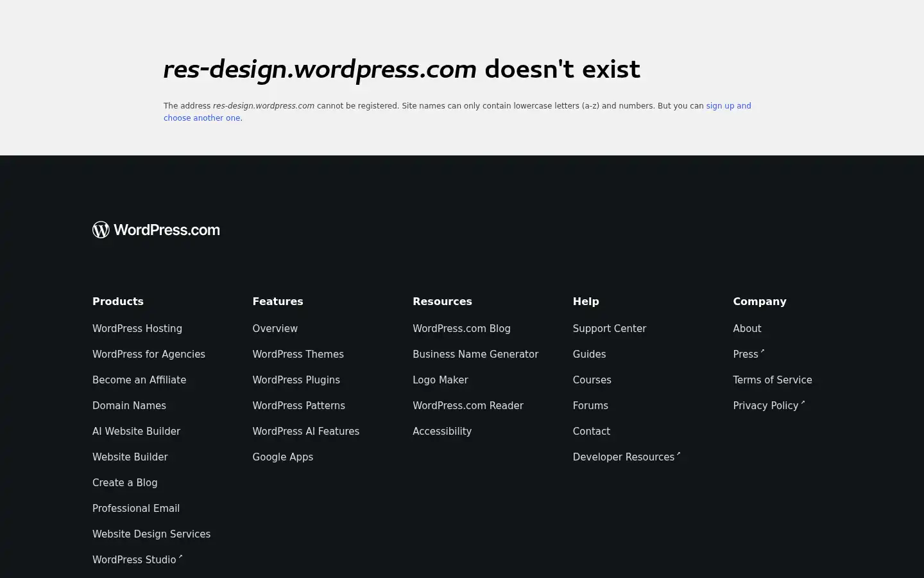The width and height of the screenshot is (924, 578).
Task: Open the About page
Action: pos(748,329)
